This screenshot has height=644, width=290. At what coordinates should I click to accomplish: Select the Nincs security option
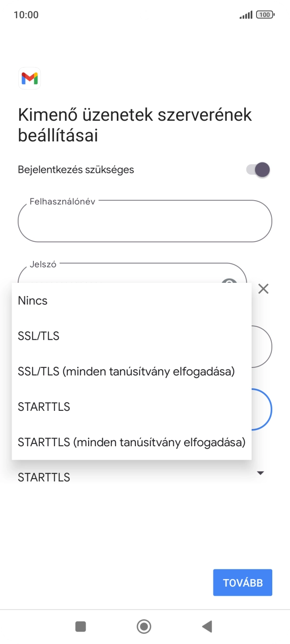pyautogui.click(x=32, y=301)
